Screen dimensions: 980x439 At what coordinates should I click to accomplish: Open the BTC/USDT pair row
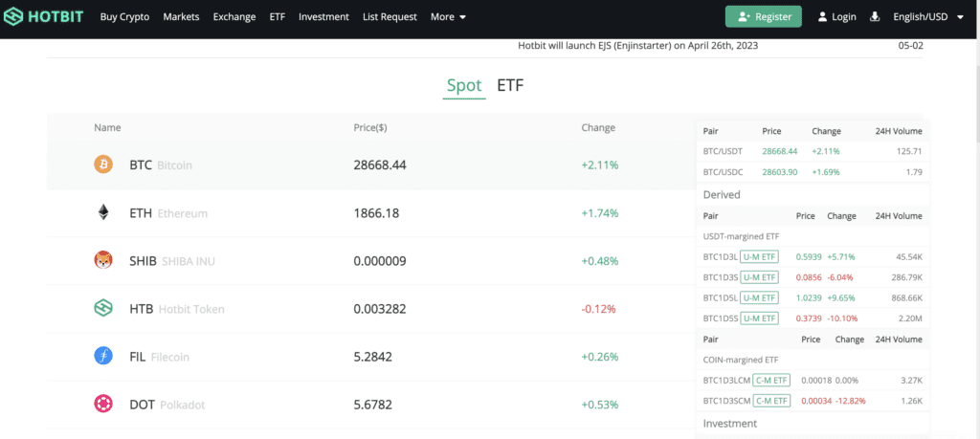[813, 151]
